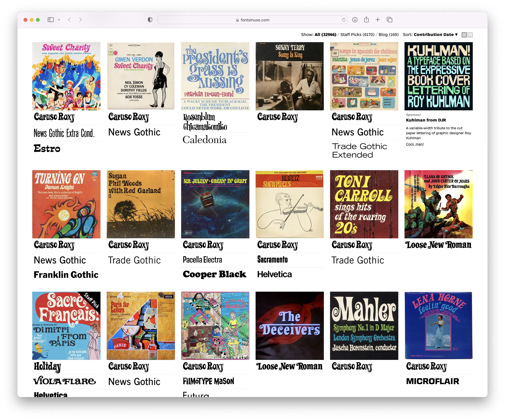Follow the "Cool, man!" sponsor link
The height and width of the screenshot is (420, 505).
click(x=415, y=144)
